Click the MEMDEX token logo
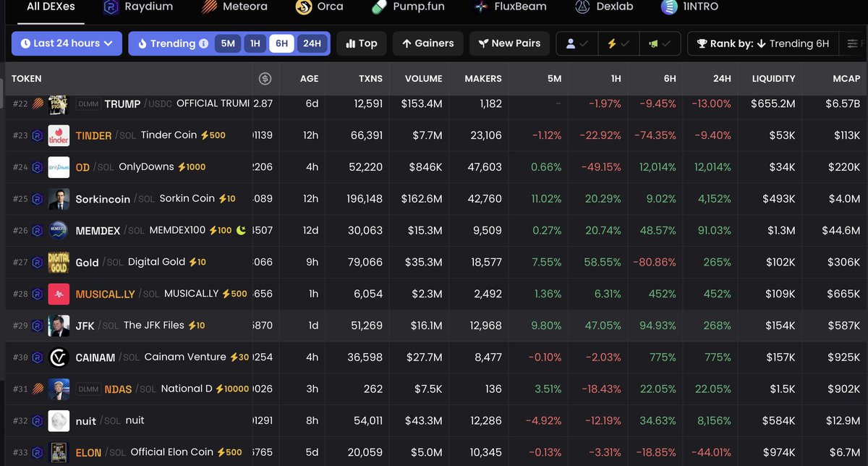The width and height of the screenshot is (868, 466). point(59,231)
